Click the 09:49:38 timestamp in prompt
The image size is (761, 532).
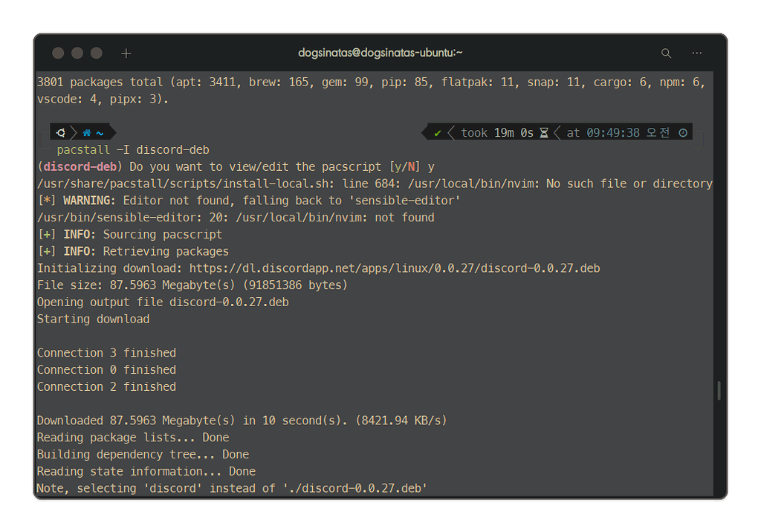pos(614,133)
